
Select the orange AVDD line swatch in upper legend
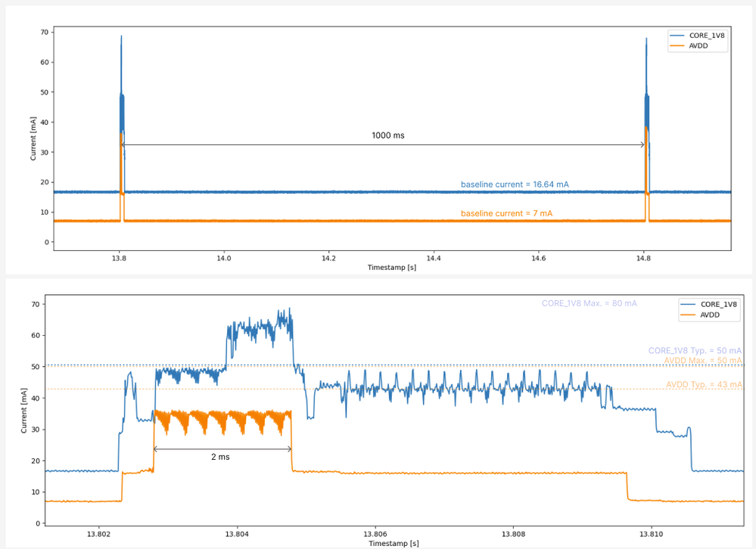point(677,46)
